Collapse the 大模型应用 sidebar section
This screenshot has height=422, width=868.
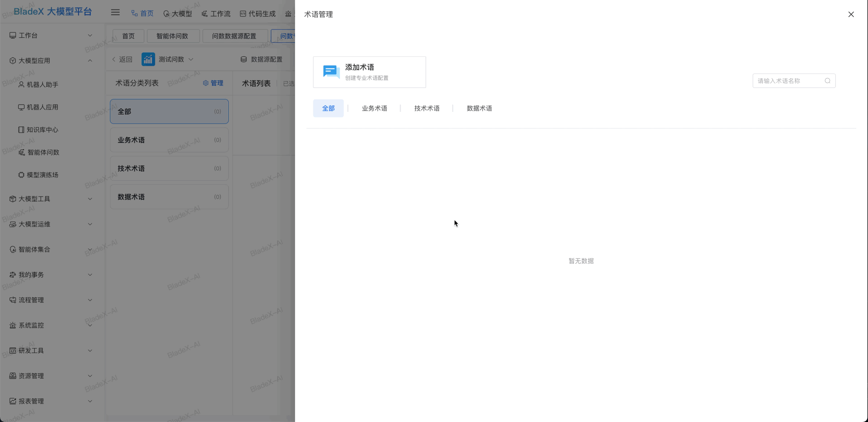90,60
